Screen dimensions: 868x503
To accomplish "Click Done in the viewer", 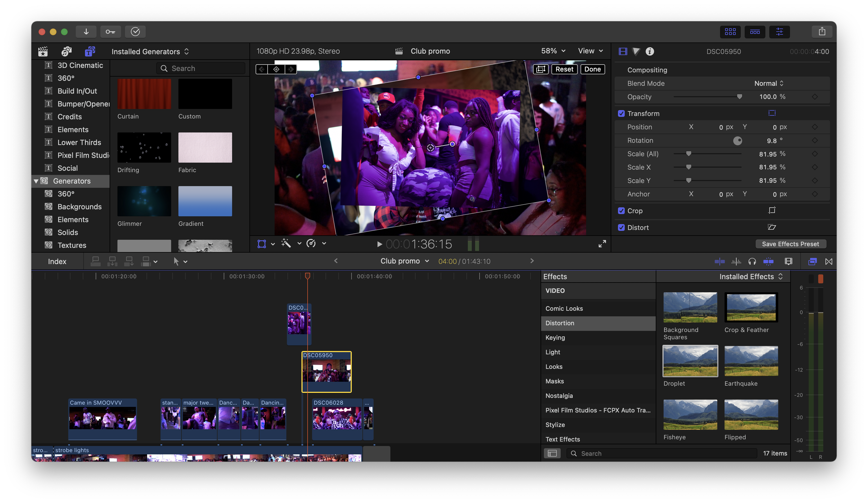I will click(592, 69).
